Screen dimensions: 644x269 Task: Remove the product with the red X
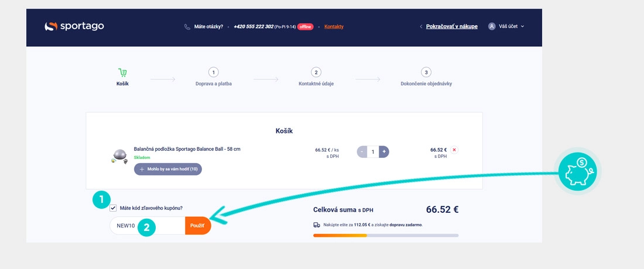[x=454, y=150]
